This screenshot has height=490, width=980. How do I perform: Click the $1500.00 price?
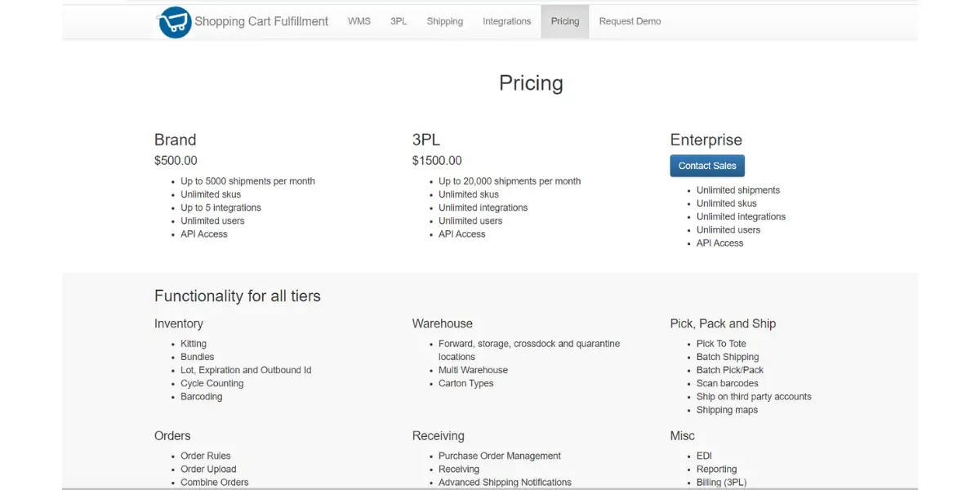[437, 161]
